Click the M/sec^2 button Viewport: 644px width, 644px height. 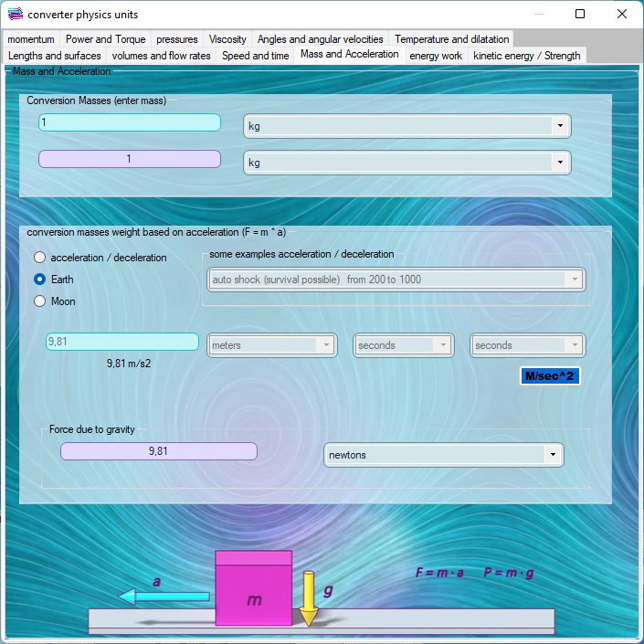(x=550, y=375)
